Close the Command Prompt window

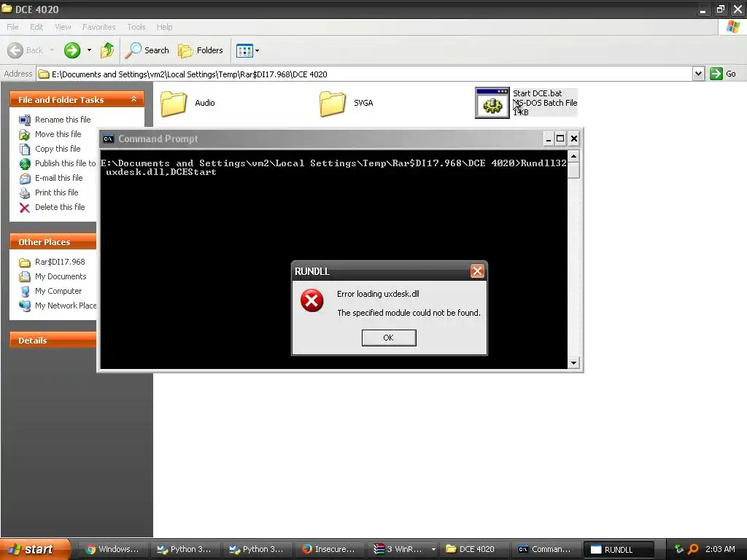[574, 139]
